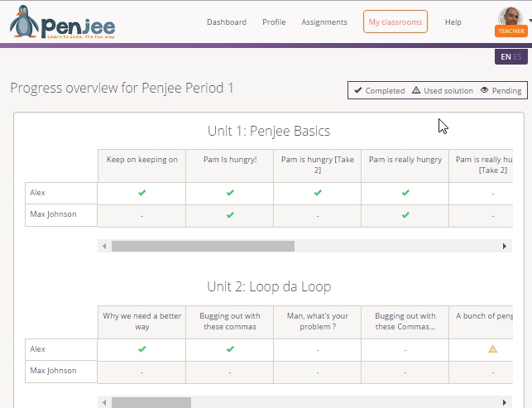Click the Pam is hungry [Take 2] header
Viewport: 532px width, 408px height.
point(317,166)
